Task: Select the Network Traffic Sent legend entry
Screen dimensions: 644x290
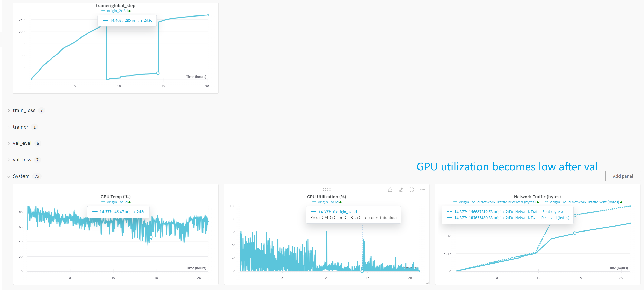Action: (585, 202)
